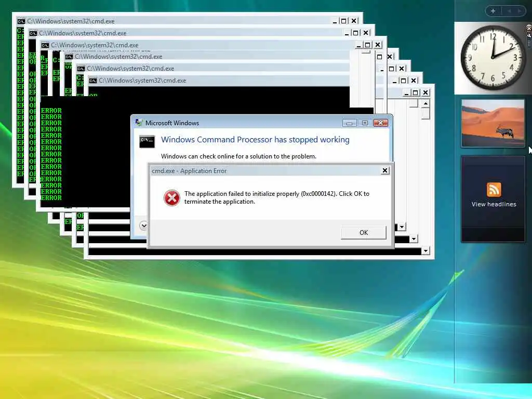Click scroll down arrow of frontmost cmd window
This screenshot has width=532, height=399.
[x=425, y=251]
